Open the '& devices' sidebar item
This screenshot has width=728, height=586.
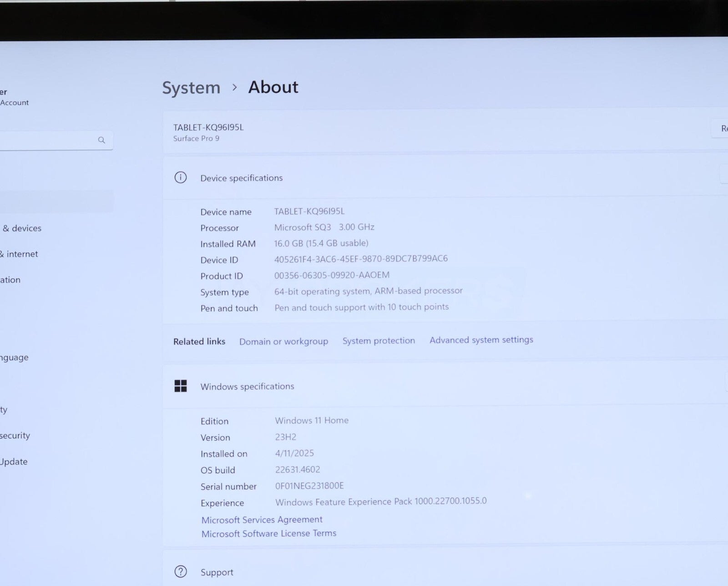[x=22, y=228]
